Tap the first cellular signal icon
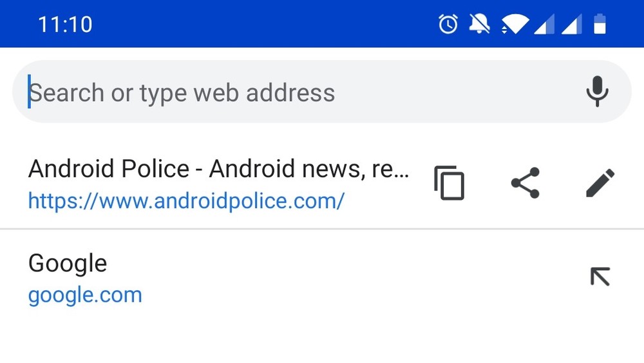Viewport: 644px width, 363px height. point(544,24)
